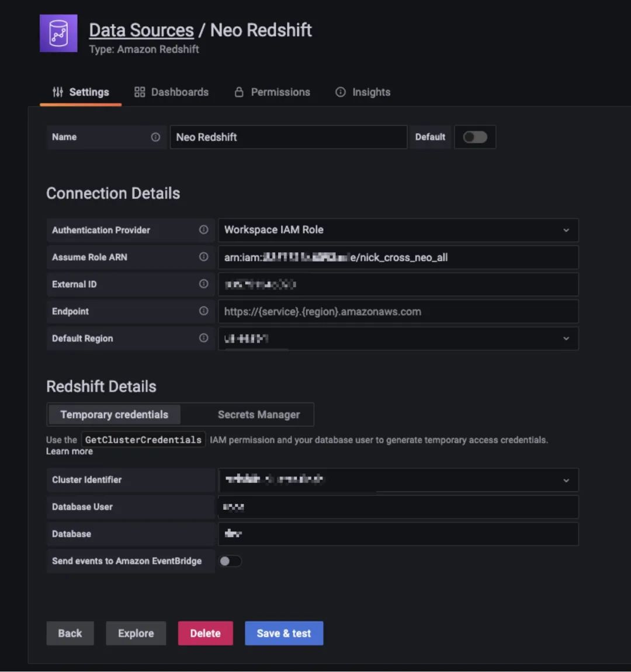Click the GetClusterCredentials code text
The height and width of the screenshot is (672, 631).
click(x=143, y=440)
